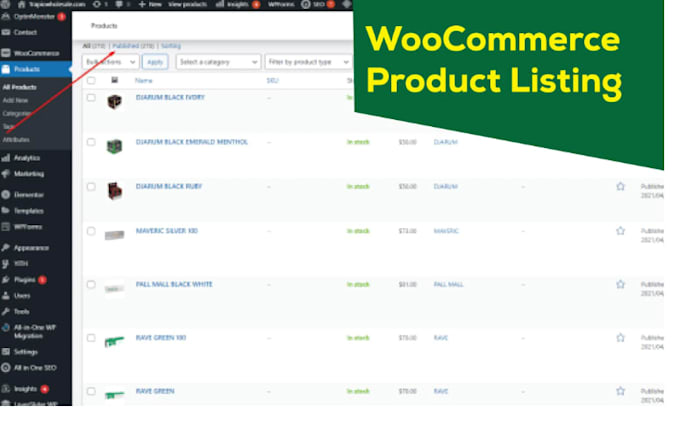
Task: Open DJARUM BLACK EMERALD MENTHOL product link
Action: point(192,142)
